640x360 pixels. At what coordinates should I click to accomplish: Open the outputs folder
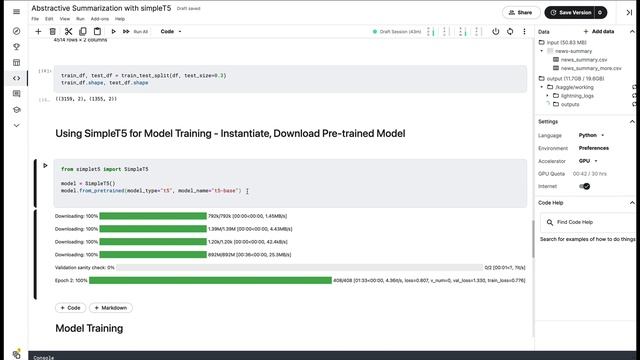click(x=570, y=104)
